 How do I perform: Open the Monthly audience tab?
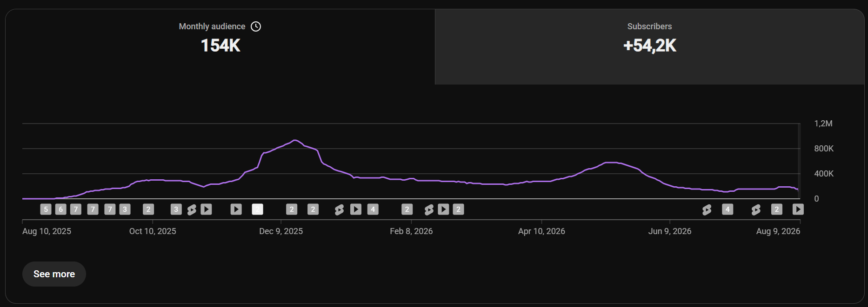click(x=220, y=46)
